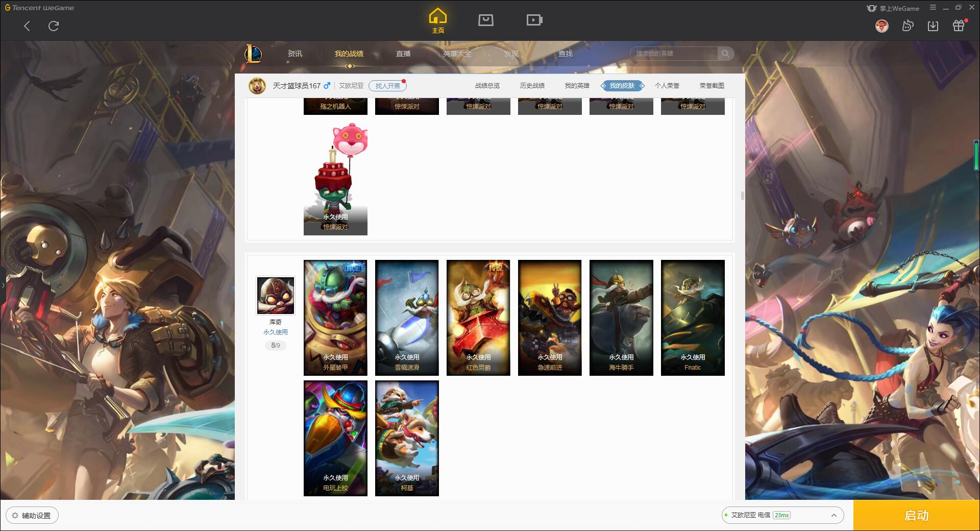
Task: Open the 外星装甲 skin card
Action: (x=335, y=318)
